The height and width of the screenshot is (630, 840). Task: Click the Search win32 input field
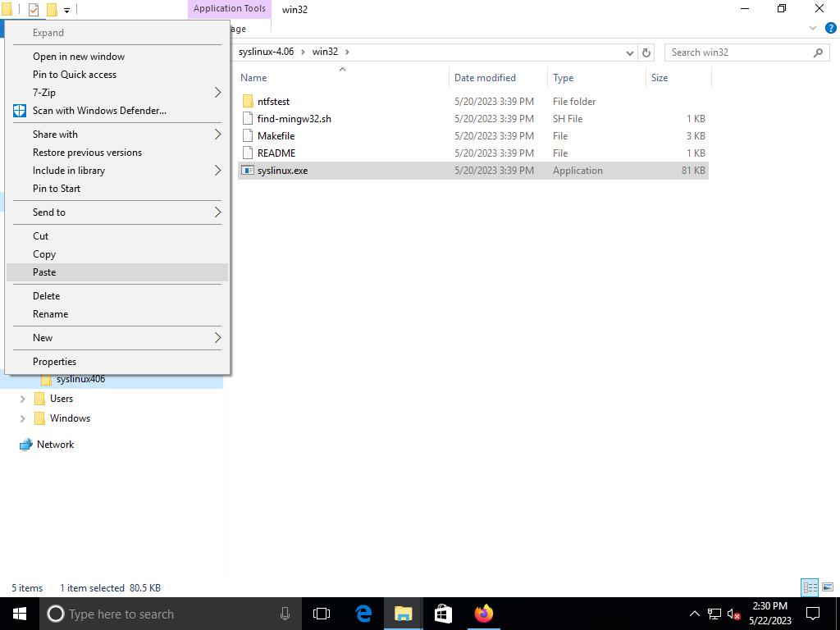(738, 52)
